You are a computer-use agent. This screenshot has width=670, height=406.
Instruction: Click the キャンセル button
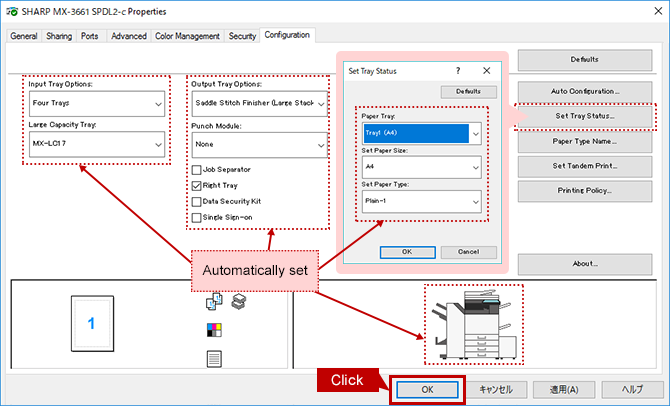tap(496, 390)
